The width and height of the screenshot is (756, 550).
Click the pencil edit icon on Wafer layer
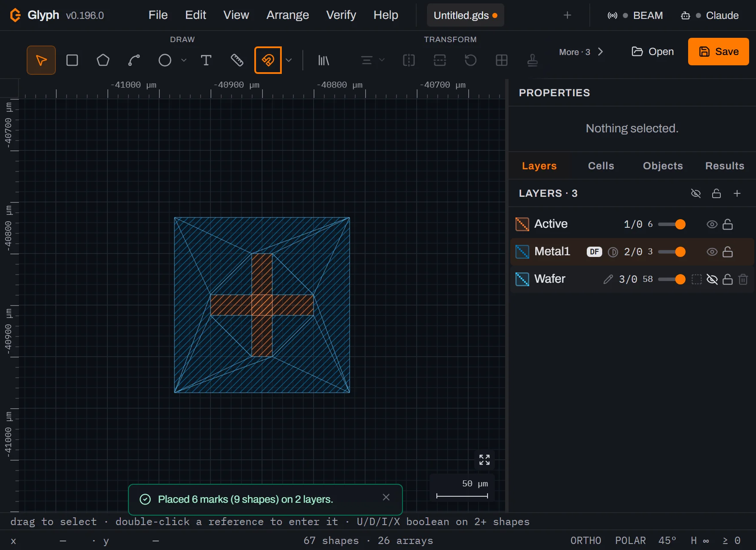coord(608,279)
